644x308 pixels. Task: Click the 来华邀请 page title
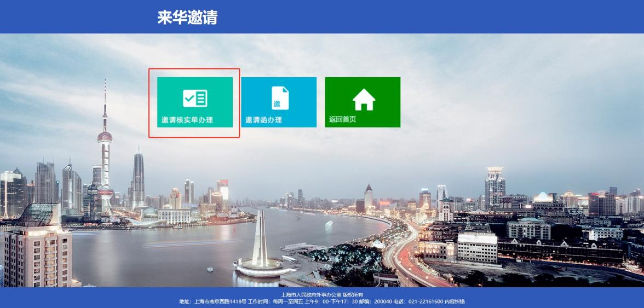point(187,17)
